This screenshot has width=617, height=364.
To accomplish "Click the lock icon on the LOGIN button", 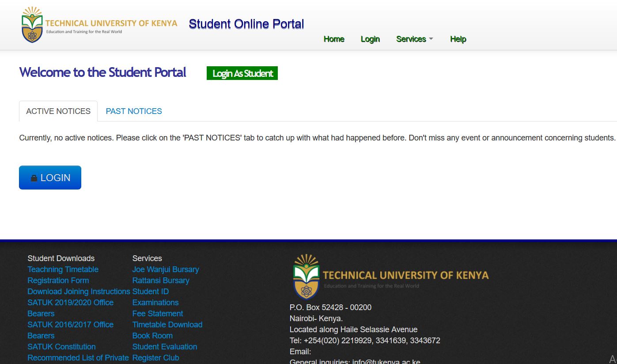I will point(34,178).
